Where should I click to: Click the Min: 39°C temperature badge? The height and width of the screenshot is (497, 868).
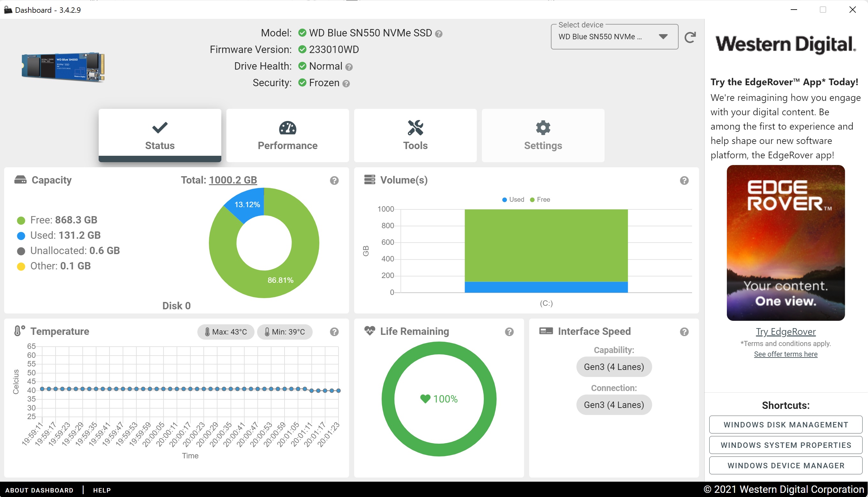(285, 332)
